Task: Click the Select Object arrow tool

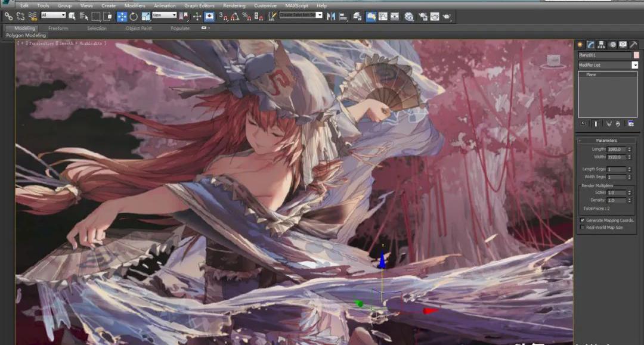Action: pyautogui.click(x=72, y=17)
